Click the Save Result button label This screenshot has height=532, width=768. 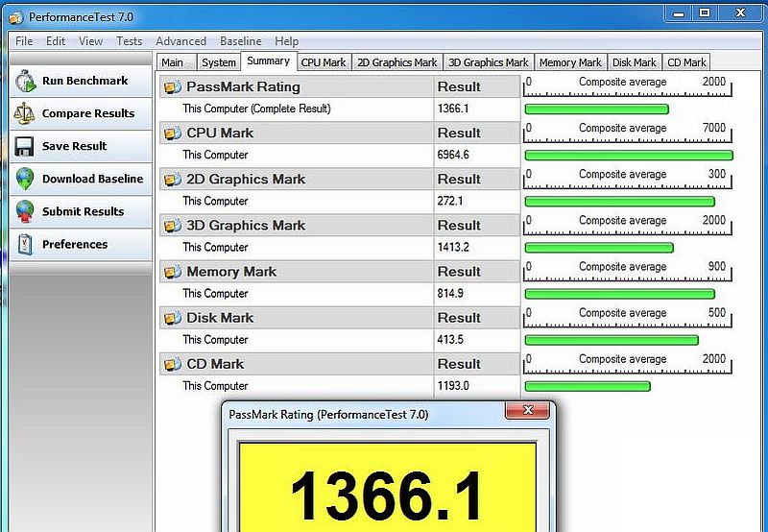click(75, 146)
